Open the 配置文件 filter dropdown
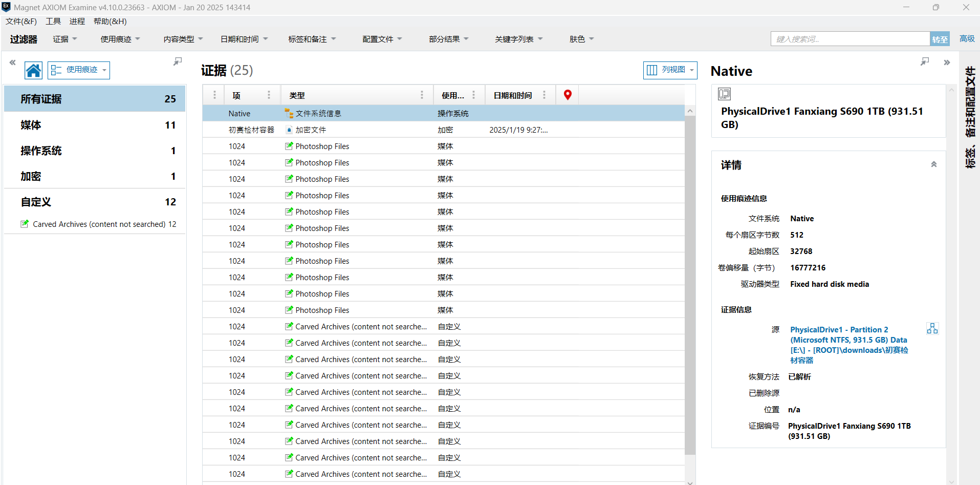This screenshot has height=485, width=980. (382, 39)
